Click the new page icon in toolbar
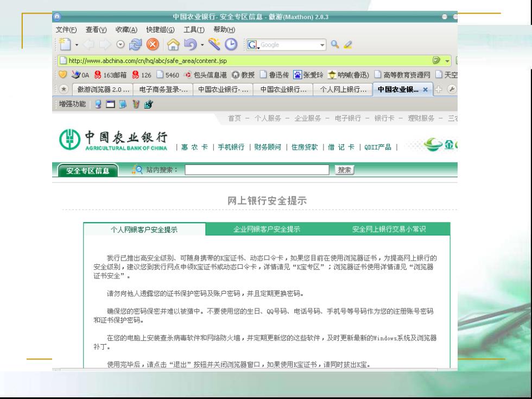The image size is (532, 399). (x=65, y=45)
